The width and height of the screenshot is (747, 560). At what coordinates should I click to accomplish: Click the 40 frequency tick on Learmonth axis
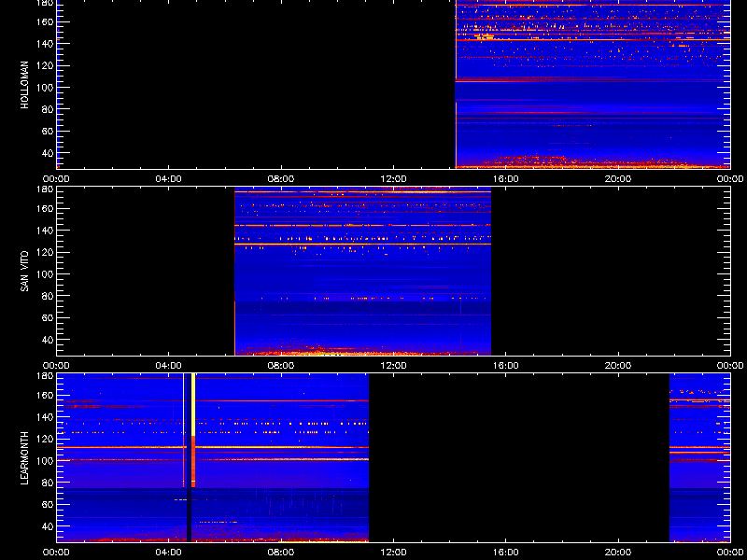click(48, 526)
